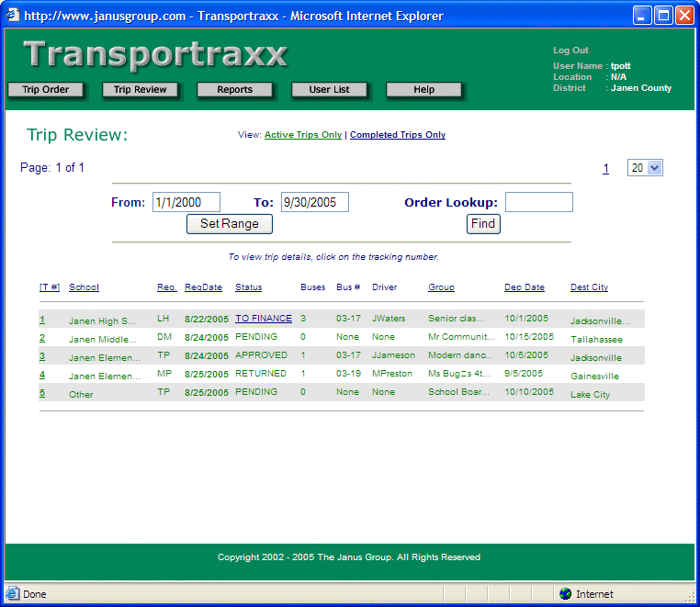Open the Trip Review menu button
The width and height of the screenshot is (700, 607).
tap(141, 90)
